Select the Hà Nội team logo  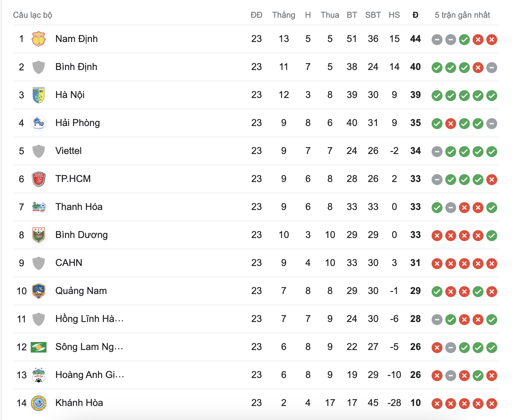(39, 95)
